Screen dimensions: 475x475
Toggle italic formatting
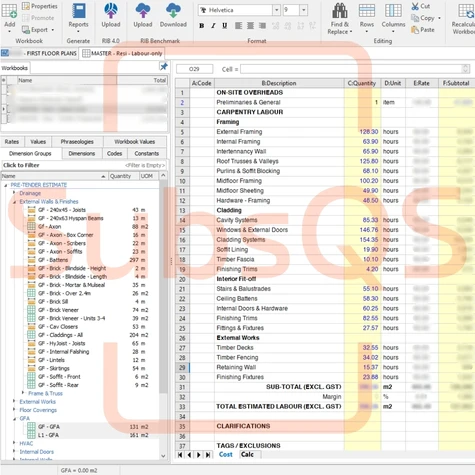pos(213,26)
